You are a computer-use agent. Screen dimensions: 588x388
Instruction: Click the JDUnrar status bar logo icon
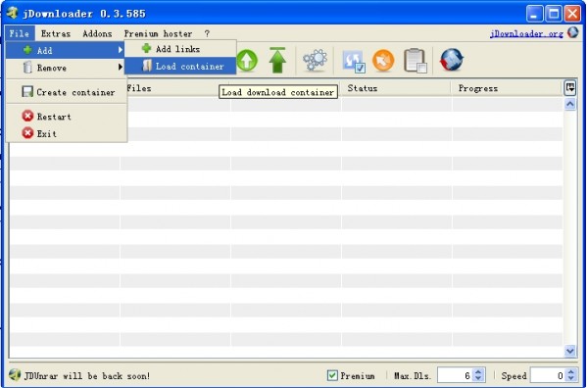point(15,374)
